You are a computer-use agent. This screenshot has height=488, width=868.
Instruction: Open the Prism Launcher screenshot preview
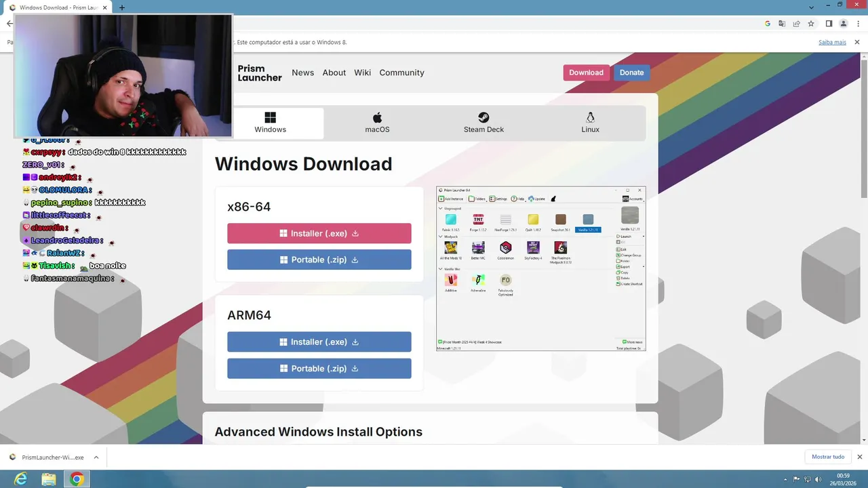tap(540, 268)
